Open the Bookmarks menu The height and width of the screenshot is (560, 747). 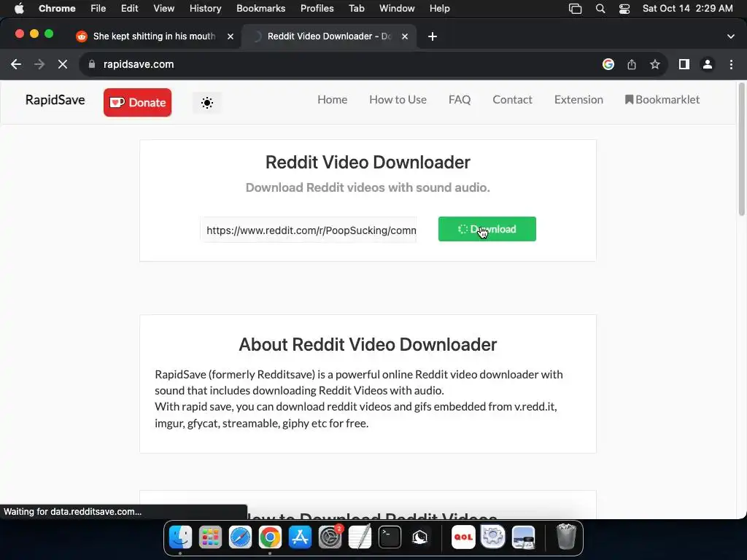[x=260, y=9]
